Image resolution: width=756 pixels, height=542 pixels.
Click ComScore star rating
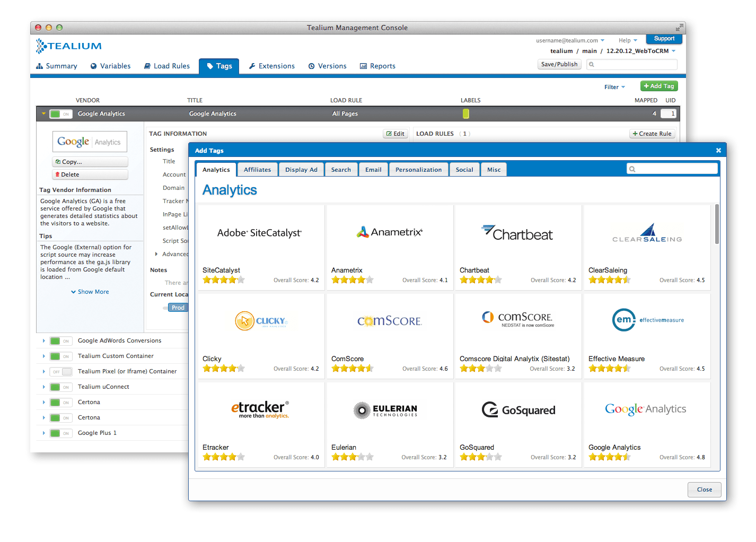[x=353, y=369]
